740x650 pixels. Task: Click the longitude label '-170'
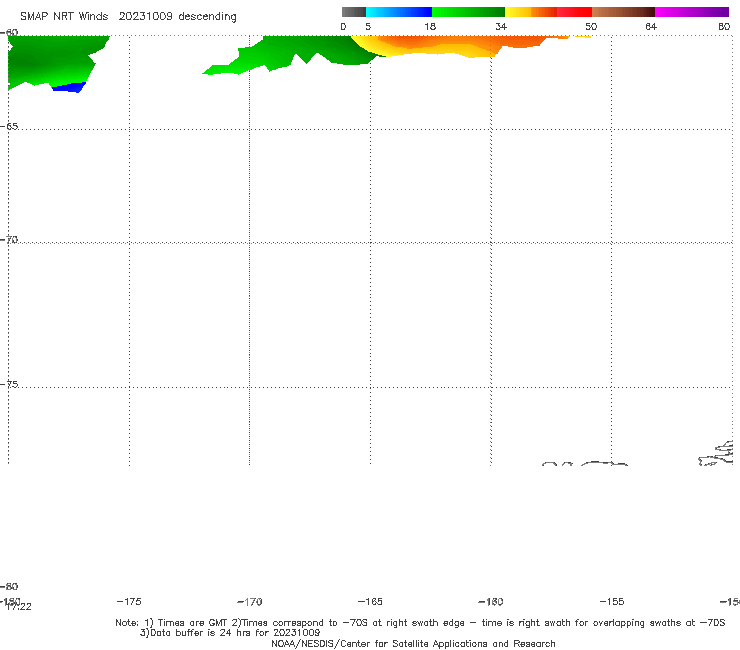click(x=250, y=601)
